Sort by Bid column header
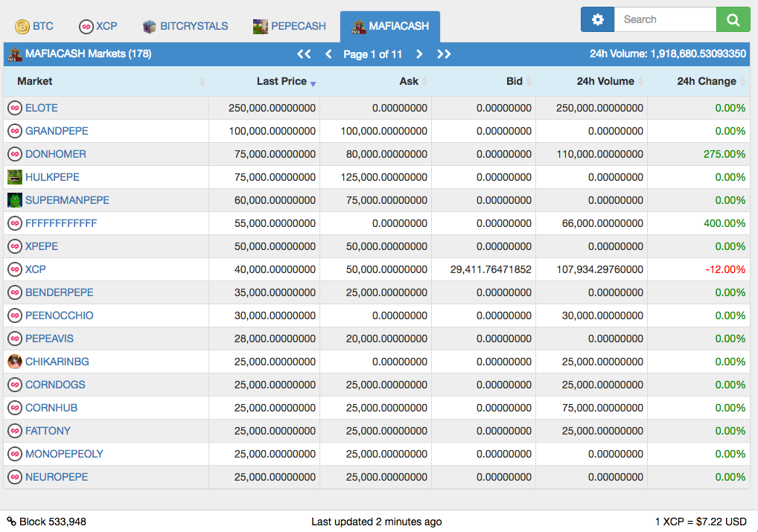 [x=483, y=81]
